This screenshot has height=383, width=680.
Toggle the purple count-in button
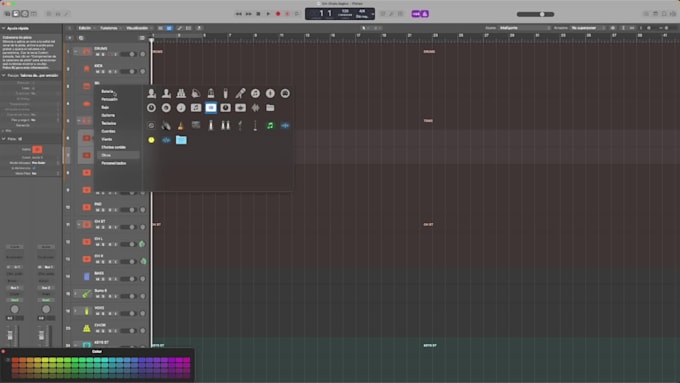[x=416, y=14]
